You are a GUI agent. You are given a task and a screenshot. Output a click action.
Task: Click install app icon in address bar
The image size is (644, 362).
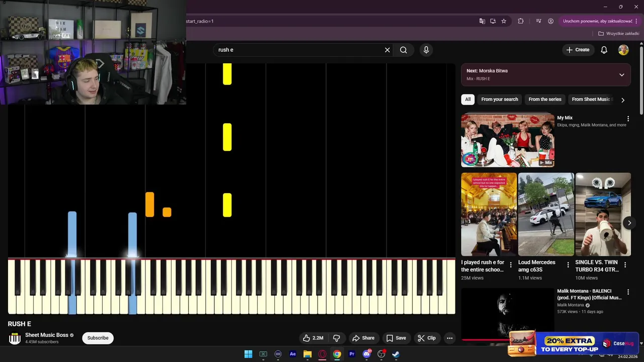493,21
